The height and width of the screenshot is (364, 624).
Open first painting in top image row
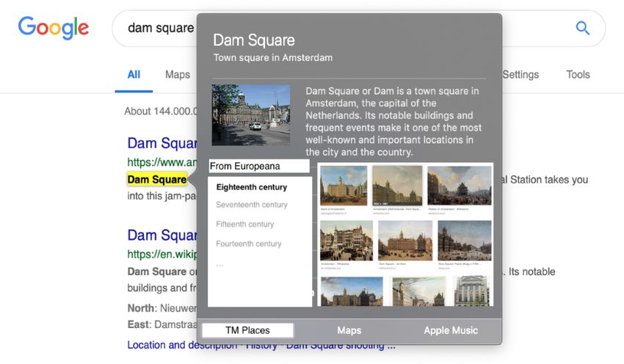click(344, 186)
